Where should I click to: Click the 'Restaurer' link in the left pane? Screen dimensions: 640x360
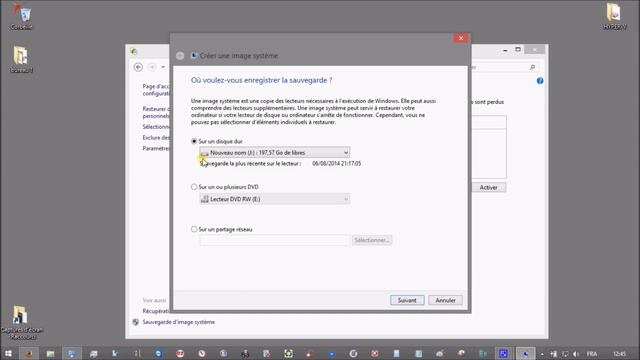pyautogui.click(x=156, y=112)
